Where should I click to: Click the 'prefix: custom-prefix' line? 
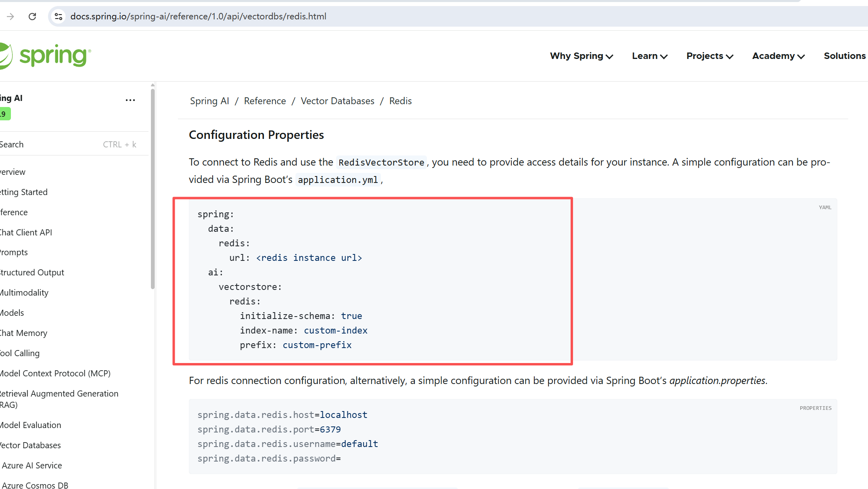296,345
